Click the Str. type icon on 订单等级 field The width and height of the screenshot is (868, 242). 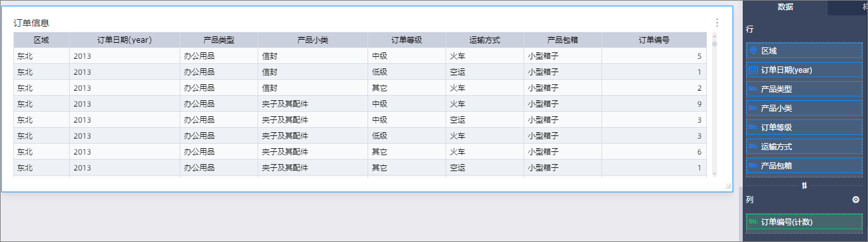tap(753, 127)
